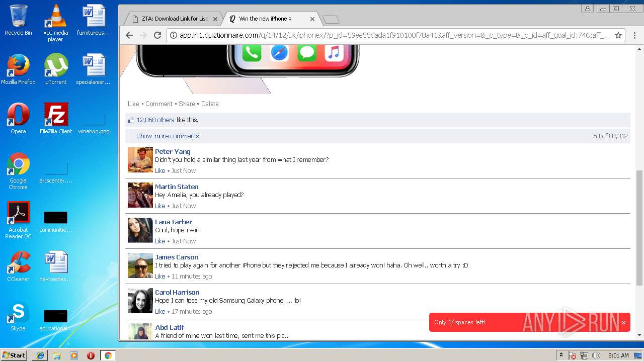Viewport: 644px width, 362px height.
Task: Open the furnitureus Word document icon
Action: 94,20
